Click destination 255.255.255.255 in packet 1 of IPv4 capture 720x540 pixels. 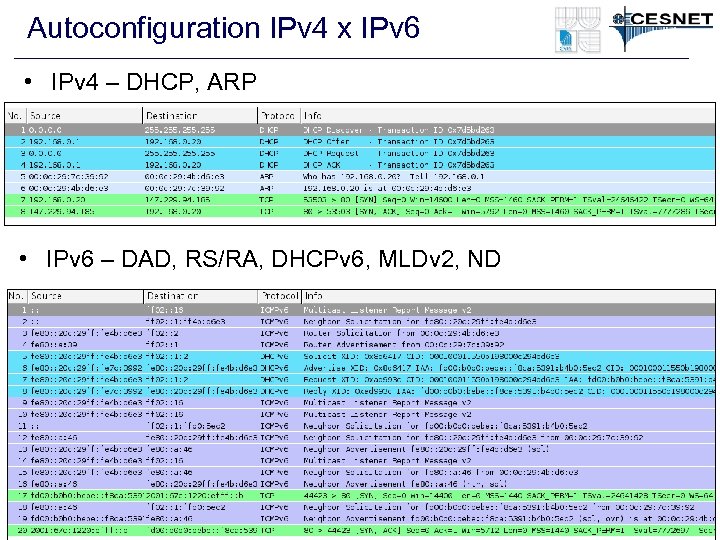coord(180,130)
